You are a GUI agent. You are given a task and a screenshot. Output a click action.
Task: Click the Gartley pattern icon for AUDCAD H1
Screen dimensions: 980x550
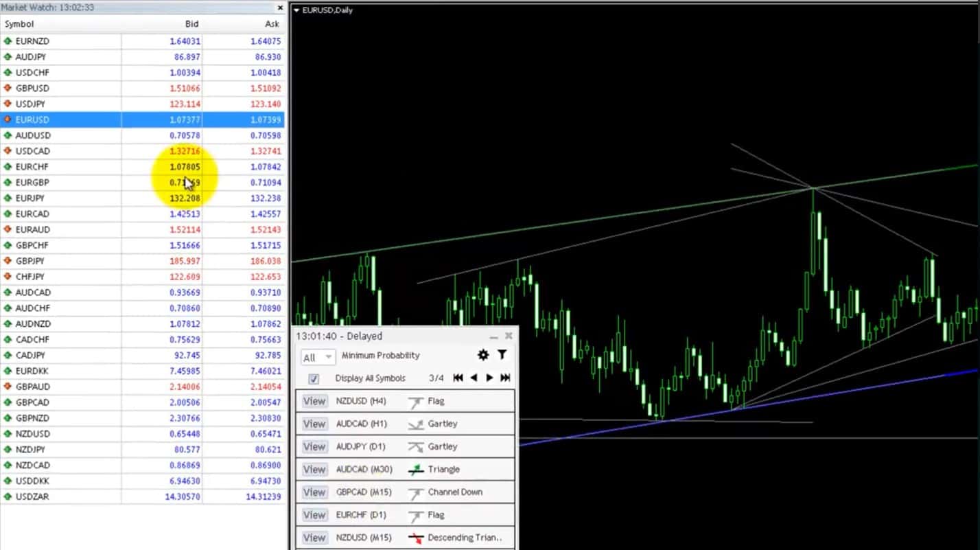point(416,424)
